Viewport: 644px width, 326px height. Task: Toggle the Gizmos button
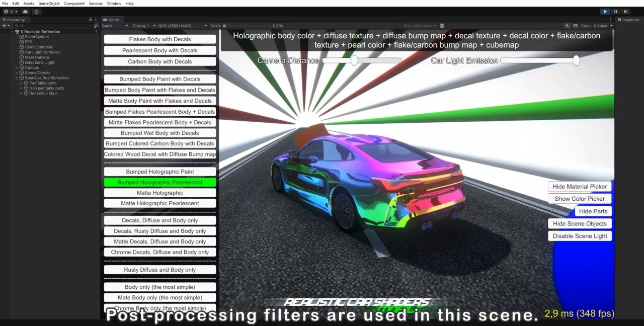click(600, 26)
